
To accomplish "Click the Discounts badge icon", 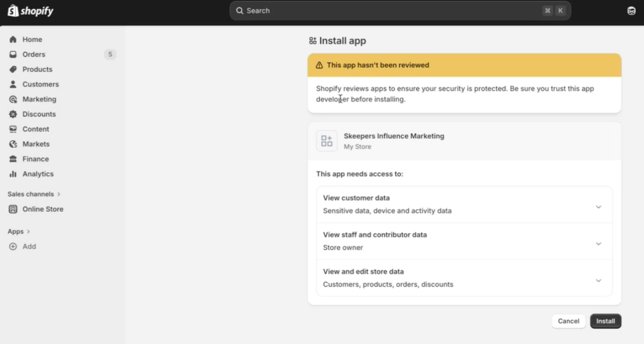I will point(13,114).
